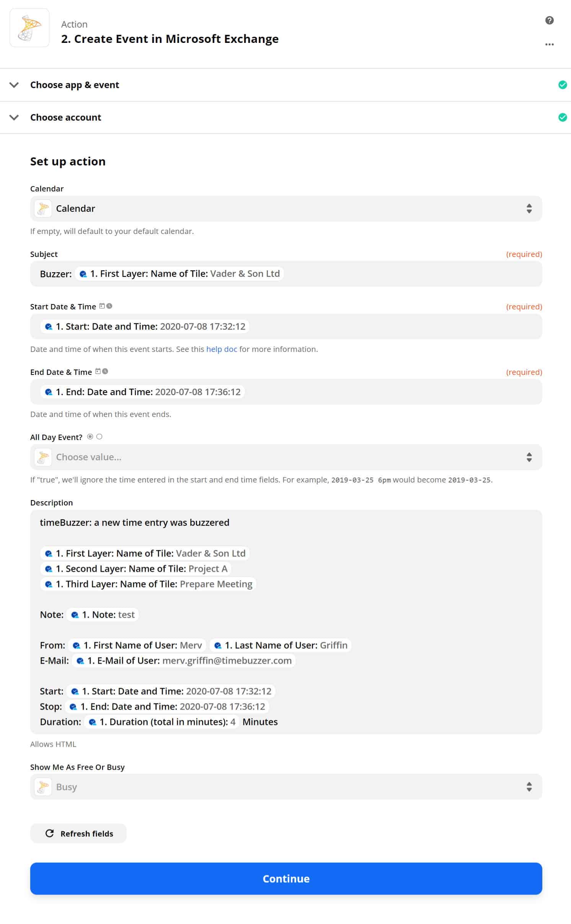
Task: Click the date-time icon next to End Date & Time
Action: 101,371
